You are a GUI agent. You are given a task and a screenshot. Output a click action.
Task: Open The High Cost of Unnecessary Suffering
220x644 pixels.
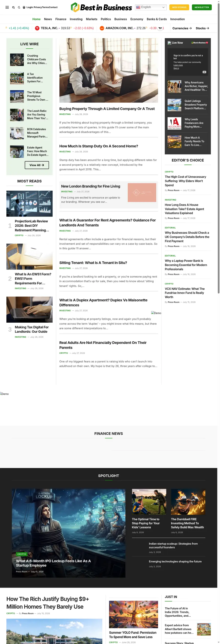pos(185,181)
